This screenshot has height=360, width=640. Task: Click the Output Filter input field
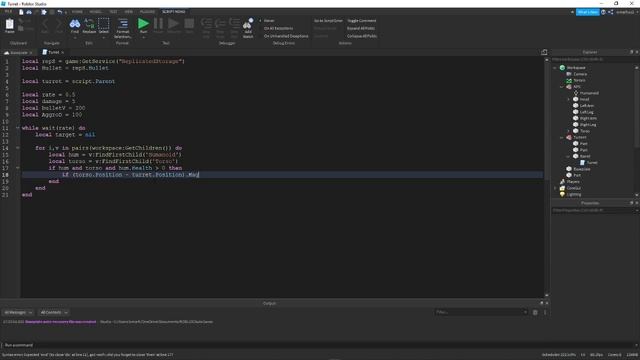481,313
